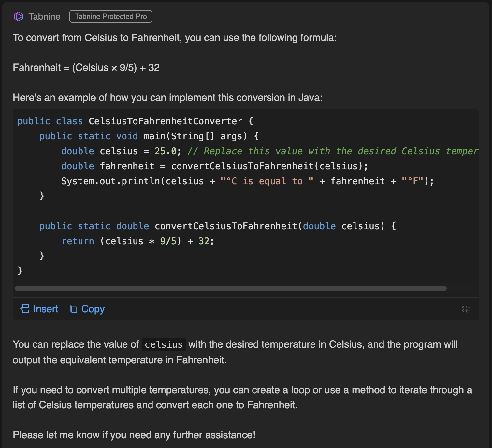
Task: Click the Tabnine logo icon
Action: (x=19, y=16)
